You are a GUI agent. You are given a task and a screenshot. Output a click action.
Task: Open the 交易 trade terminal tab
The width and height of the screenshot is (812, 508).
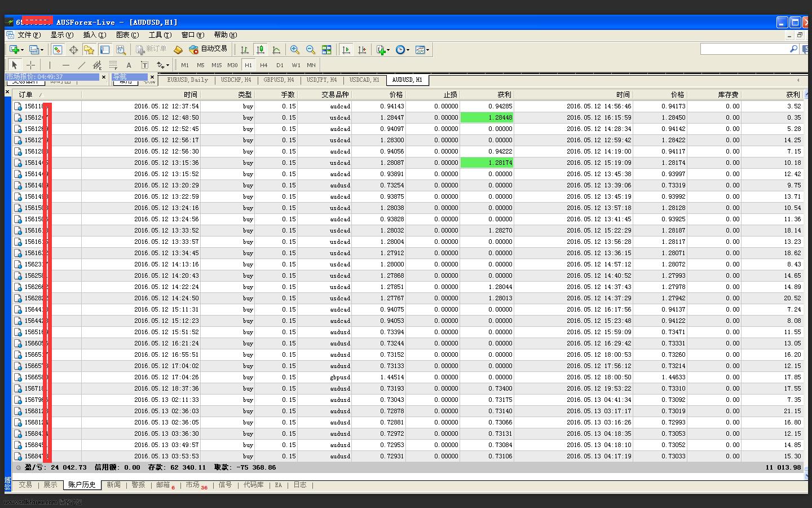(25, 485)
